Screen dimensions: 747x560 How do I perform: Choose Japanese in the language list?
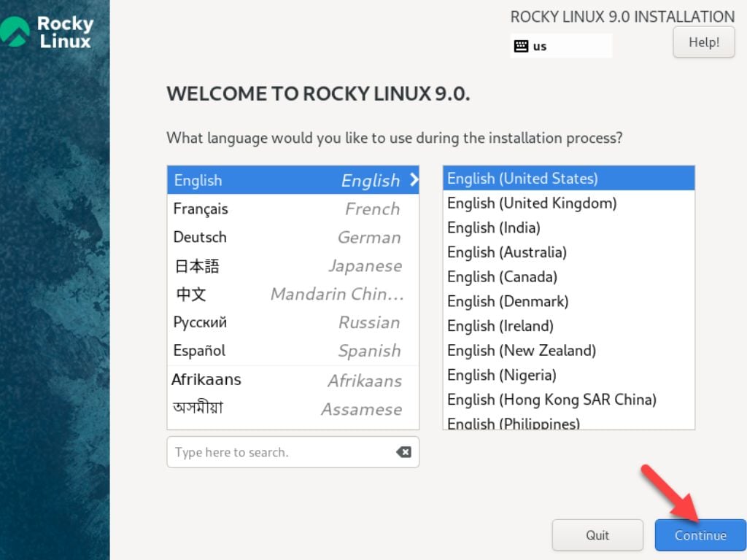point(293,266)
